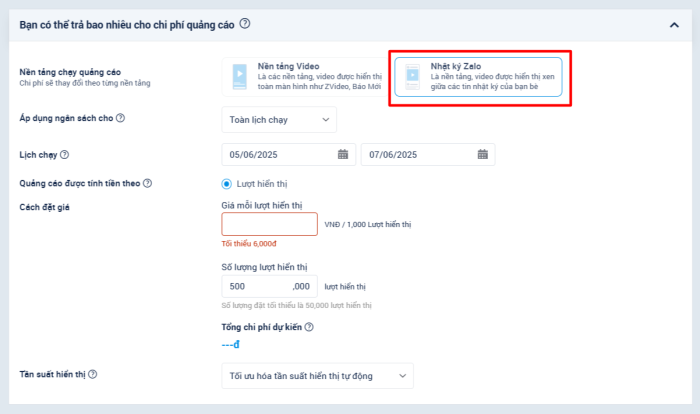Open help icon next to Tần suất hiển thị
The width and height of the screenshot is (700, 414).
coord(92,374)
